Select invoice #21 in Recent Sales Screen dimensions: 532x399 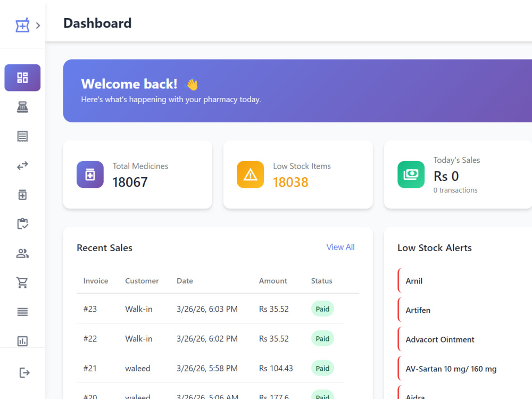click(x=90, y=369)
